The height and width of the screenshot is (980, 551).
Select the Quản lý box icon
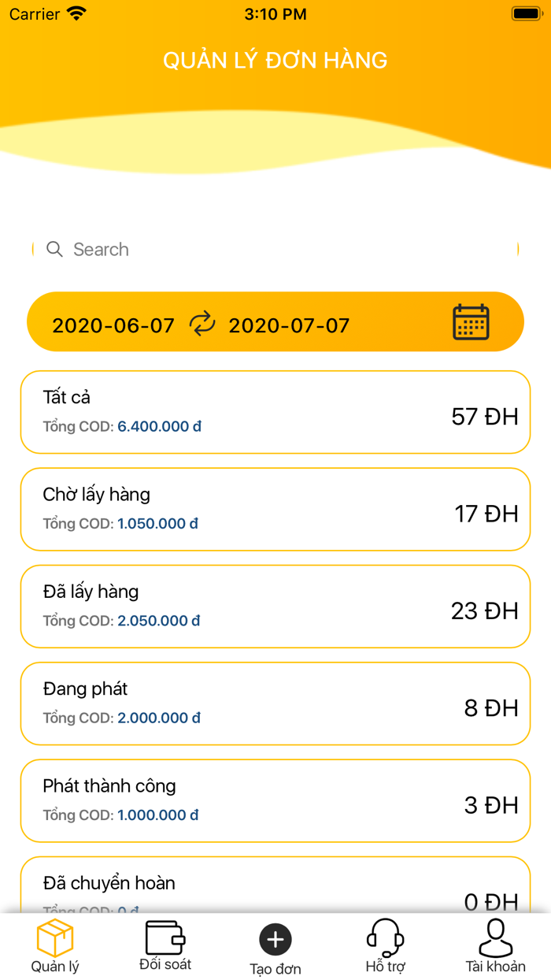[55, 938]
